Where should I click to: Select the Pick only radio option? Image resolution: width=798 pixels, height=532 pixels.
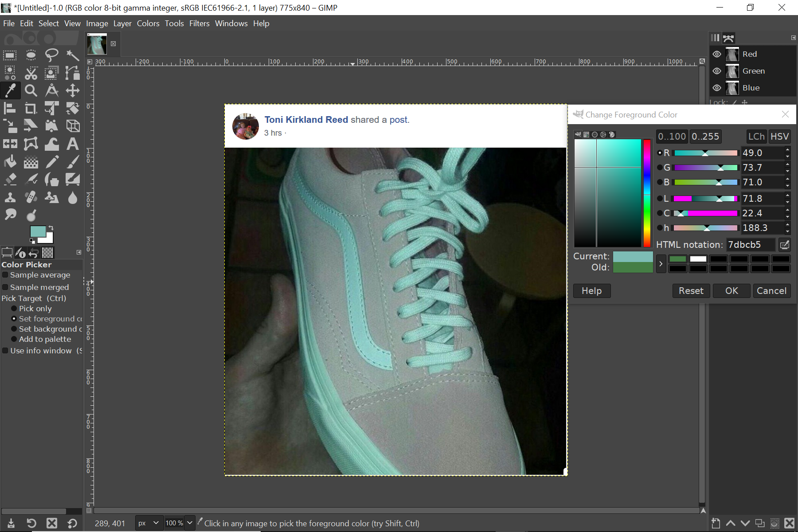pyautogui.click(x=14, y=309)
